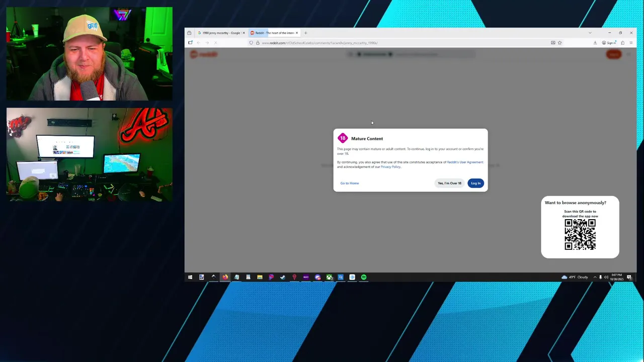The height and width of the screenshot is (362, 644).
Task: Open the Windows Start menu
Action: pos(190,277)
